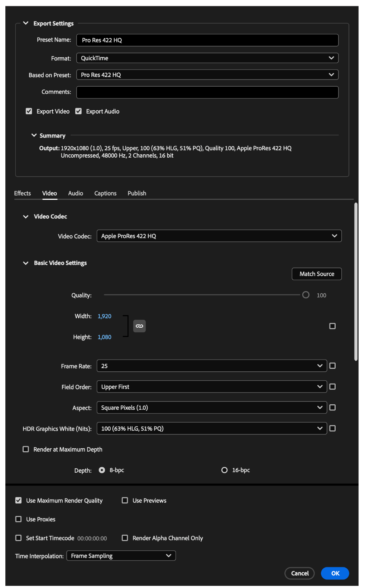Click the Match Source button
This screenshot has width=365, height=588.
coord(317,274)
